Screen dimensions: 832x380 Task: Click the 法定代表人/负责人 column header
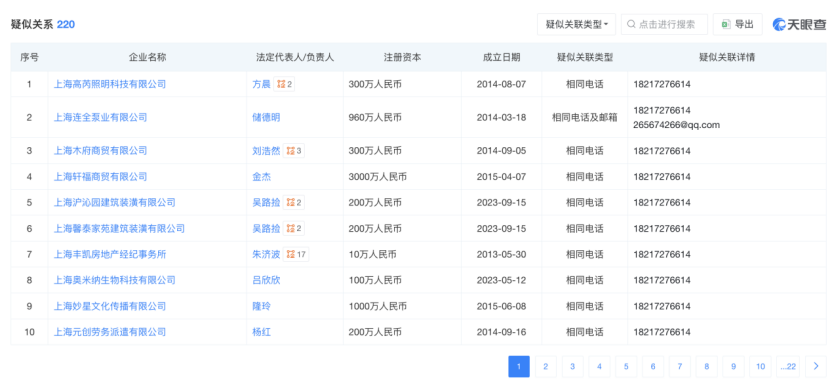tap(295, 57)
